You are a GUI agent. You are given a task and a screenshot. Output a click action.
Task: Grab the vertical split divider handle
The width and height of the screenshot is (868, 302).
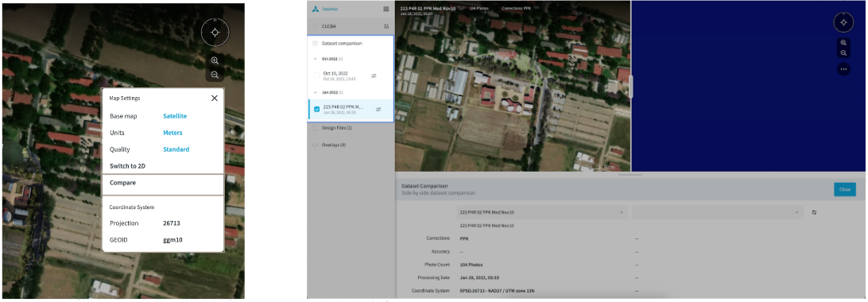click(x=630, y=87)
